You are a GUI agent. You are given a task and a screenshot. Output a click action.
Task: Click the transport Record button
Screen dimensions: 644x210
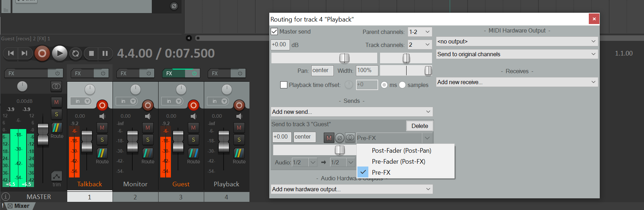42,53
